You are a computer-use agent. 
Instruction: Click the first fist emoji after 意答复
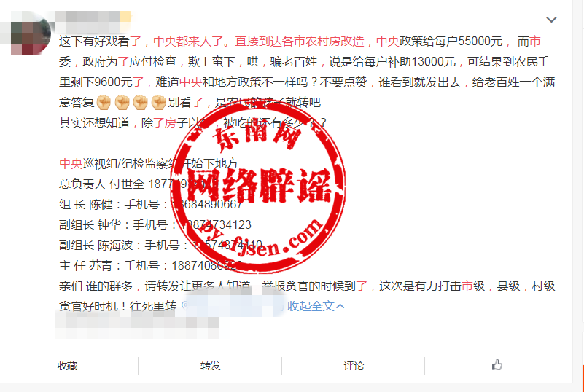tap(104, 103)
